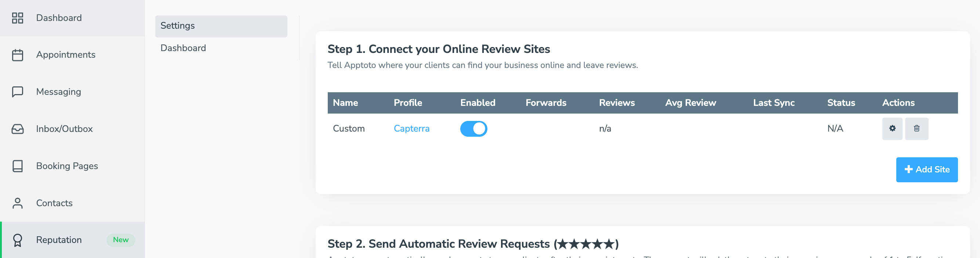Click the Messaging chat bubble icon
The width and height of the screenshot is (980, 258).
18,92
